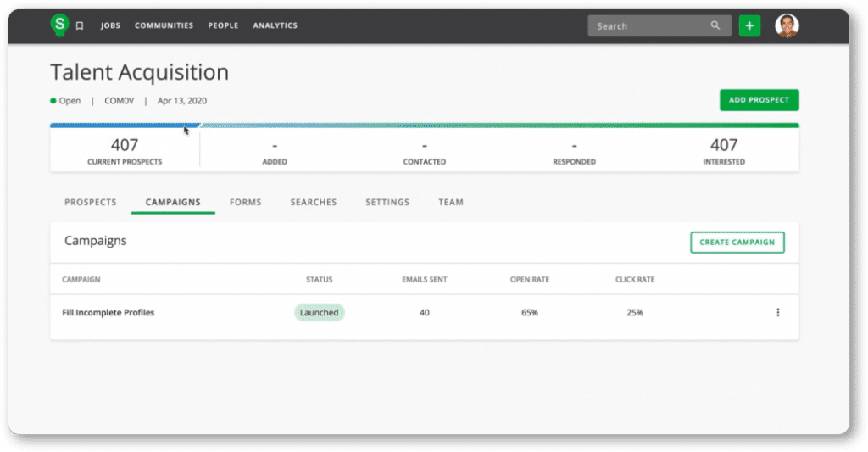Switch to the Prospects tab
868x452 pixels.
[x=91, y=203]
